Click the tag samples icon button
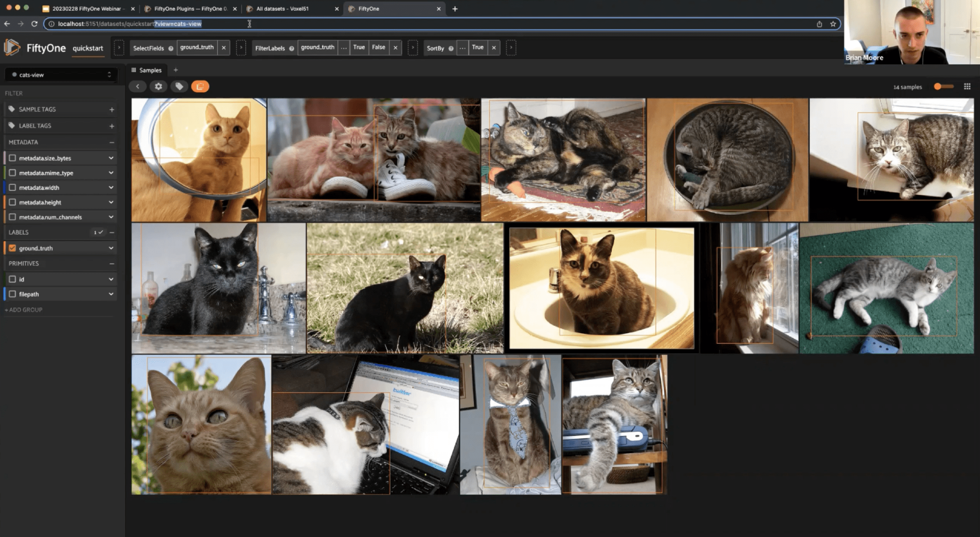980x537 pixels. 179,86
